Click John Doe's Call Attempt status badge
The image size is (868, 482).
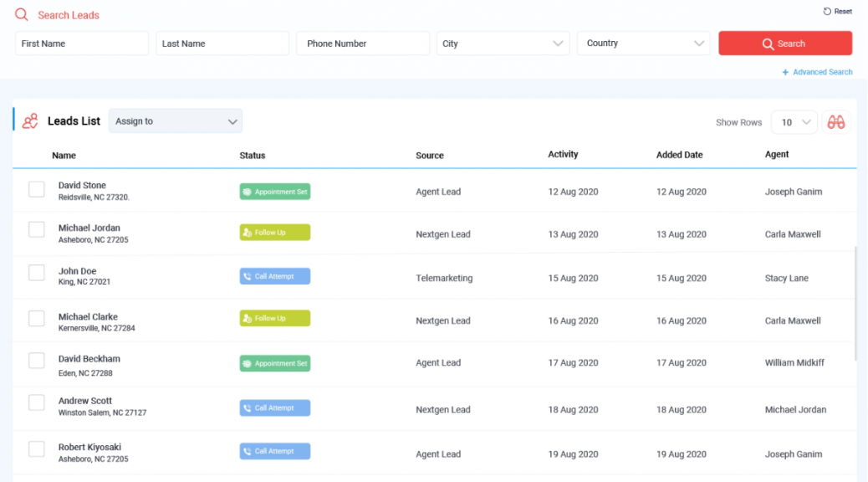pos(274,276)
